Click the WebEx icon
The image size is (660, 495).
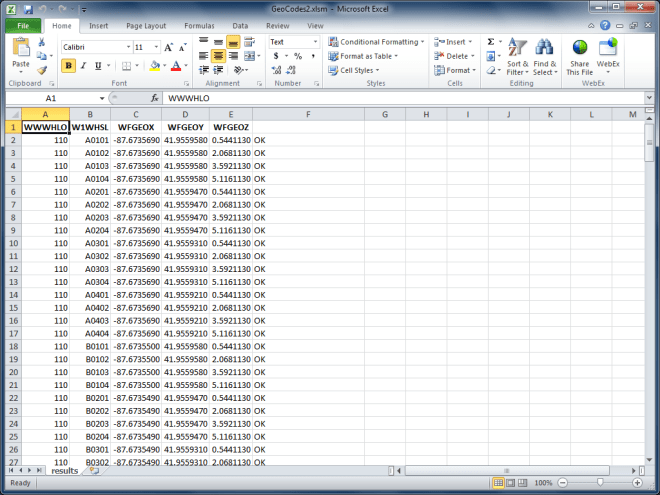pos(608,58)
